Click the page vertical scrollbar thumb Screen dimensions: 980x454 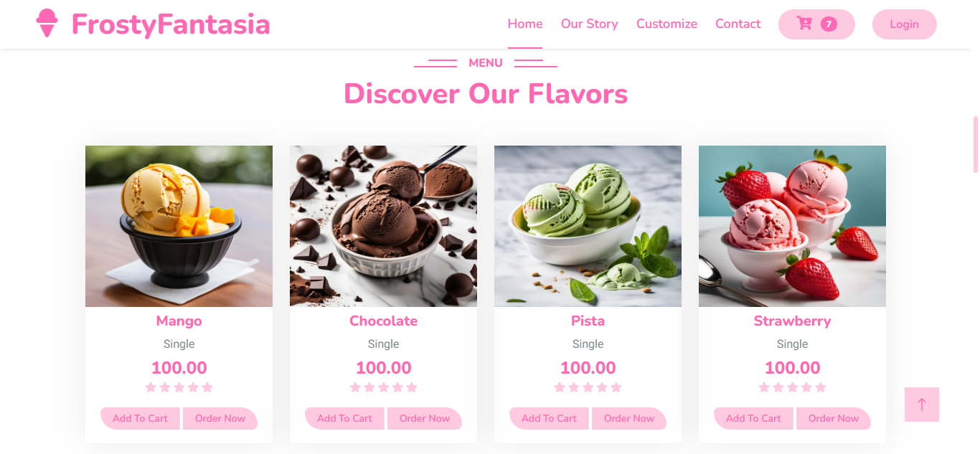pos(976,144)
